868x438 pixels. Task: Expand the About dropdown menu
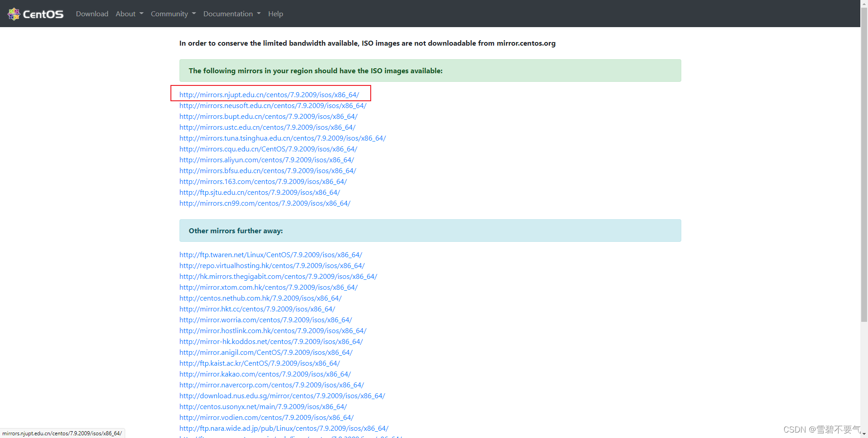[129, 14]
